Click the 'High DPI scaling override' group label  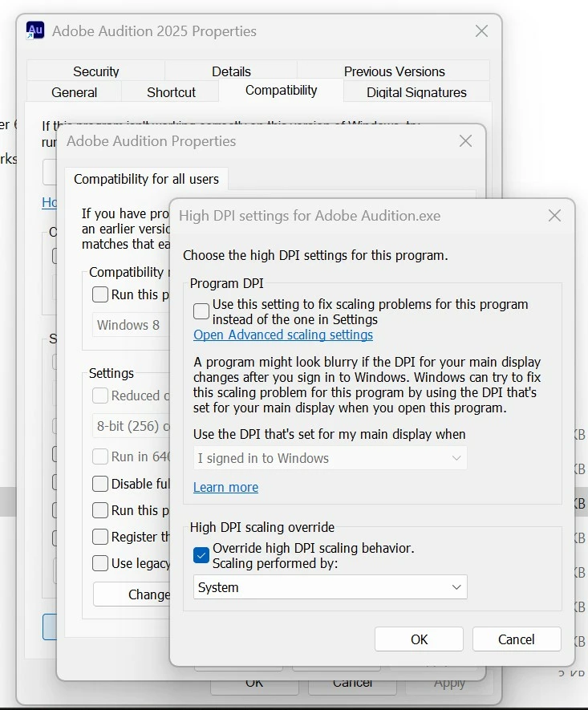(x=262, y=527)
